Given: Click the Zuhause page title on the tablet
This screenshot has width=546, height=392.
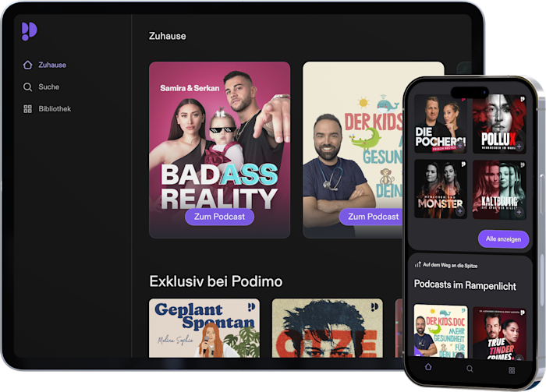Looking at the screenshot, I should (x=168, y=36).
